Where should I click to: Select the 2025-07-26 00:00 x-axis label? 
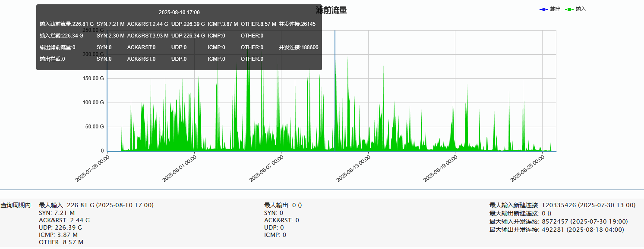(x=92, y=168)
